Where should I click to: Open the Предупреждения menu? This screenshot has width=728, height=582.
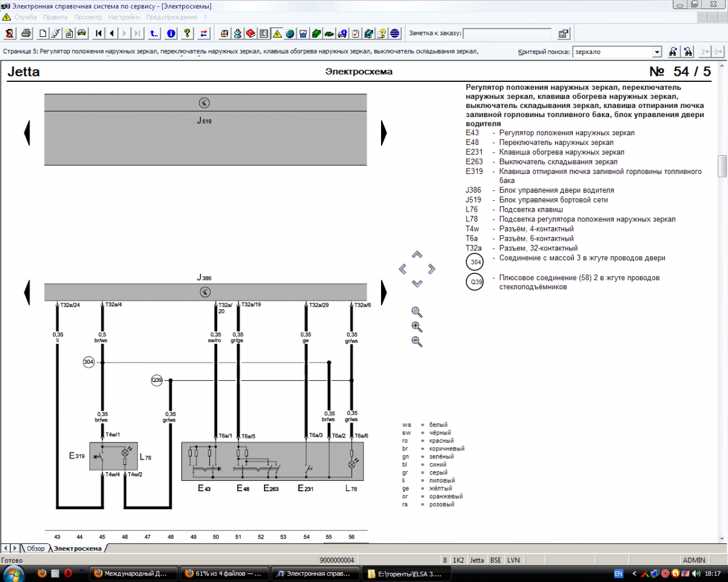point(172,17)
